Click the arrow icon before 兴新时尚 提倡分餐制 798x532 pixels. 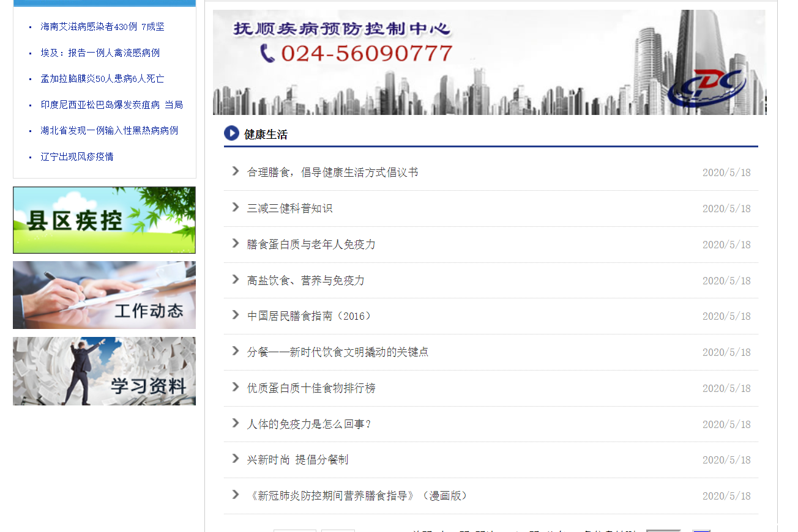236,459
